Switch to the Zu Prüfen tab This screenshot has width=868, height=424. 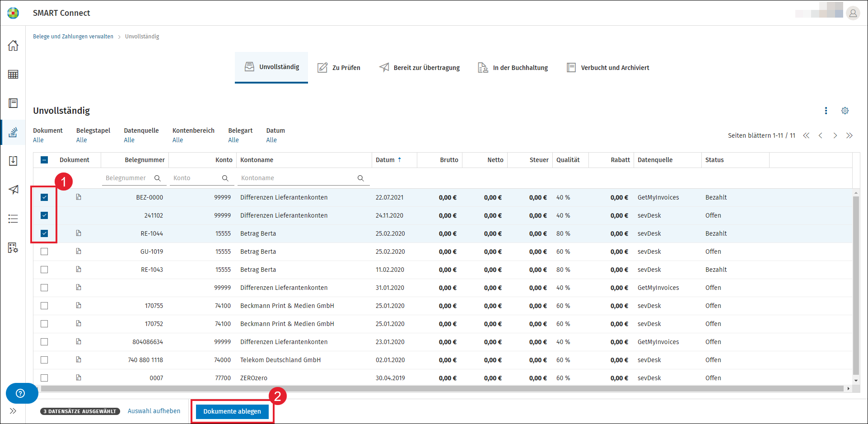[x=339, y=68]
